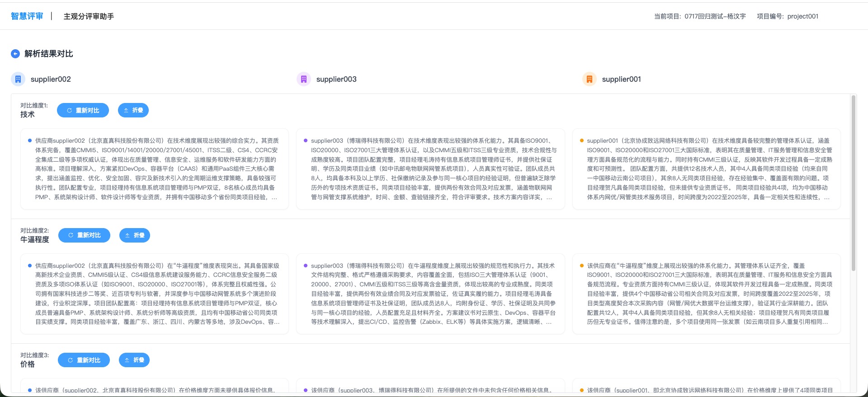Collapse the 牛逼程度 comparison section
The height and width of the screenshot is (397, 868).
135,235
